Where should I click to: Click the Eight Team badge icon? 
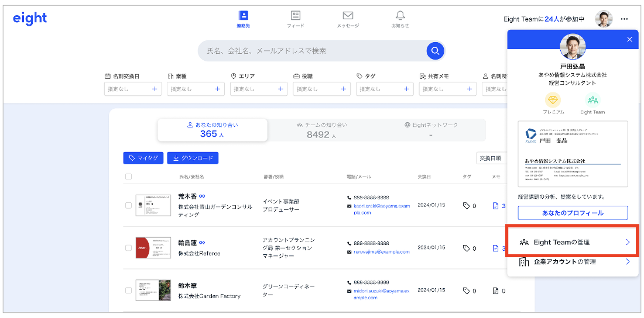[x=592, y=101]
